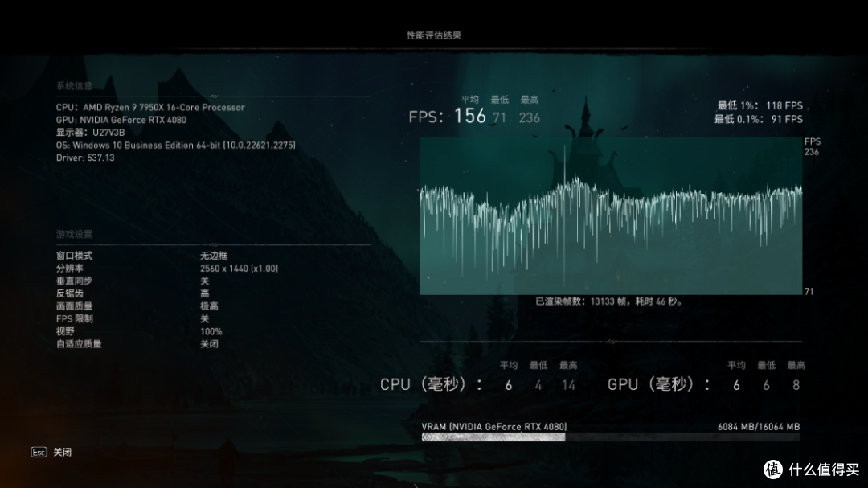Image resolution: width=868 pixels, height=488 pixels.
Task: Click the VRAM (NVIDIA GeForce RTX 4080) label
Action: point(493,427)
